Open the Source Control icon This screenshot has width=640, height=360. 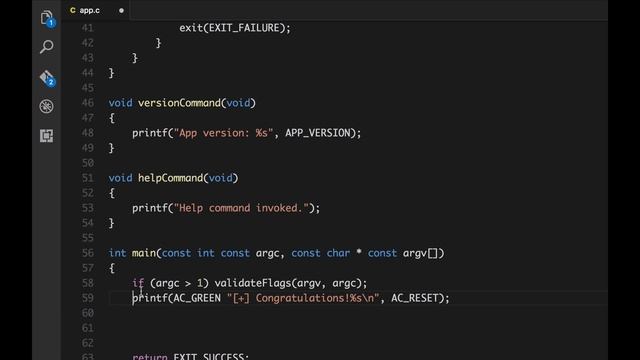(x=47, y=78)
